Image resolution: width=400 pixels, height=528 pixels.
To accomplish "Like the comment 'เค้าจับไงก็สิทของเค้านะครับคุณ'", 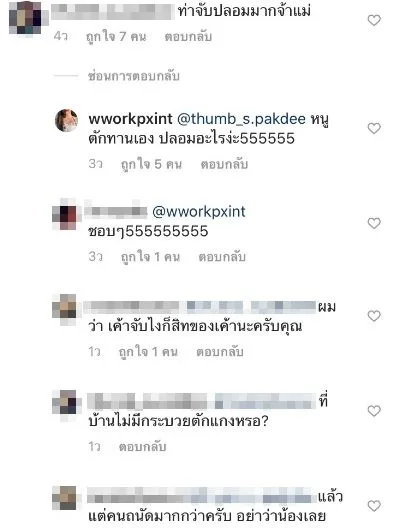I will (x=374, y=316).
